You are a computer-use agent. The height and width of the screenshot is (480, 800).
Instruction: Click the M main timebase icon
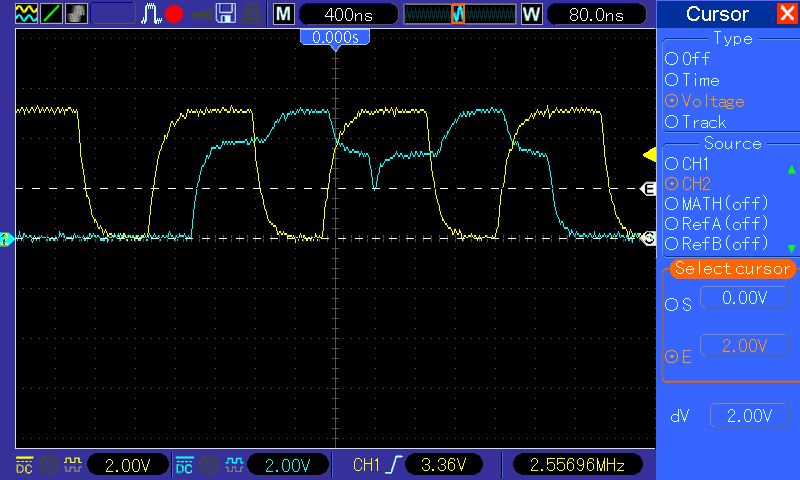(x=284, y=14)
